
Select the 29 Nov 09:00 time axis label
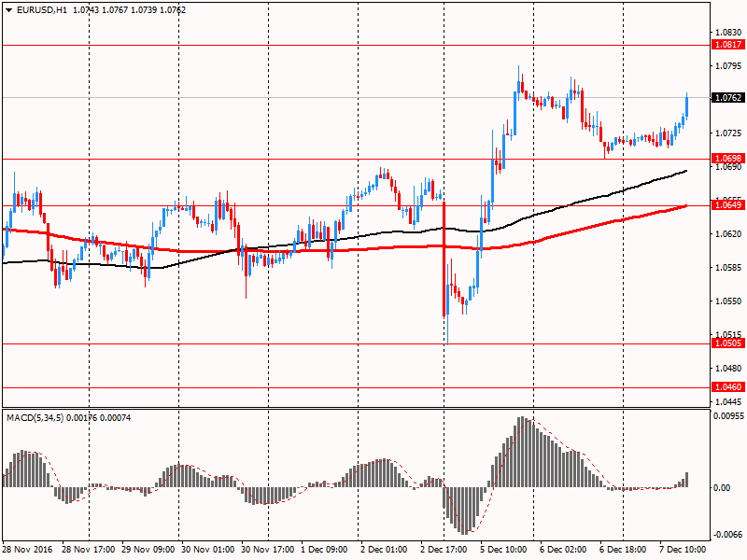148,549
